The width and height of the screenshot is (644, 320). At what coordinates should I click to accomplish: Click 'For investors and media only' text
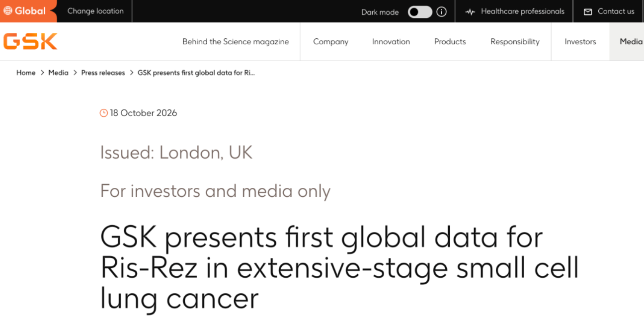tap(215, 191)
